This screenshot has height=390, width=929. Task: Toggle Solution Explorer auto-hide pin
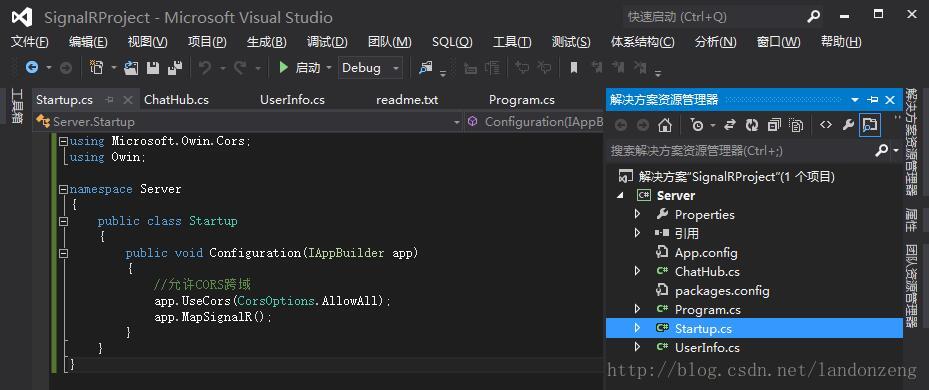[872, 100]
